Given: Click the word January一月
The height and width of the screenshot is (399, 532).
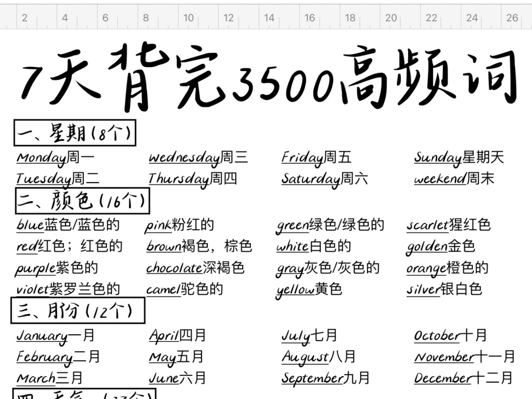Looking at the screenshot, I should pyautogui.click(x=55, y=337).
